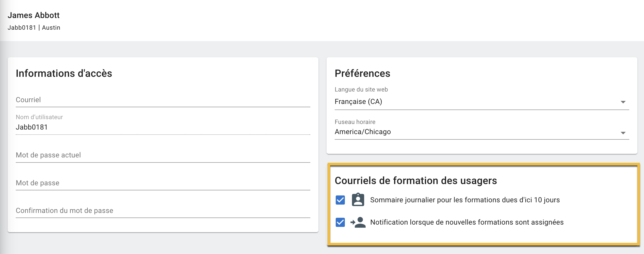Open the Fuseau horaire dropdown
Screen dimensions: 644x254
[x=477, y=132]
